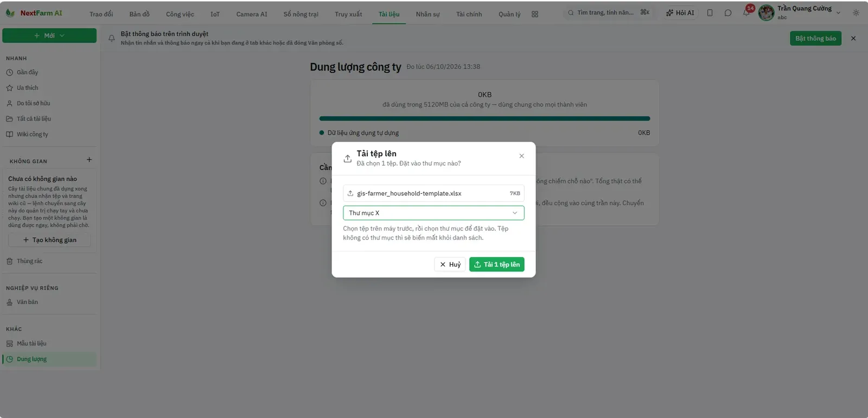The height and width of the screenshot is (418, 868).
Task: Expand the user account chevron menu
Action: pos(838,13)
